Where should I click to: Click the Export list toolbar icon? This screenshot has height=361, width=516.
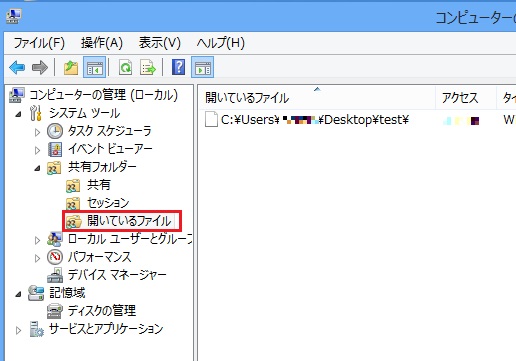pos(148,67)
